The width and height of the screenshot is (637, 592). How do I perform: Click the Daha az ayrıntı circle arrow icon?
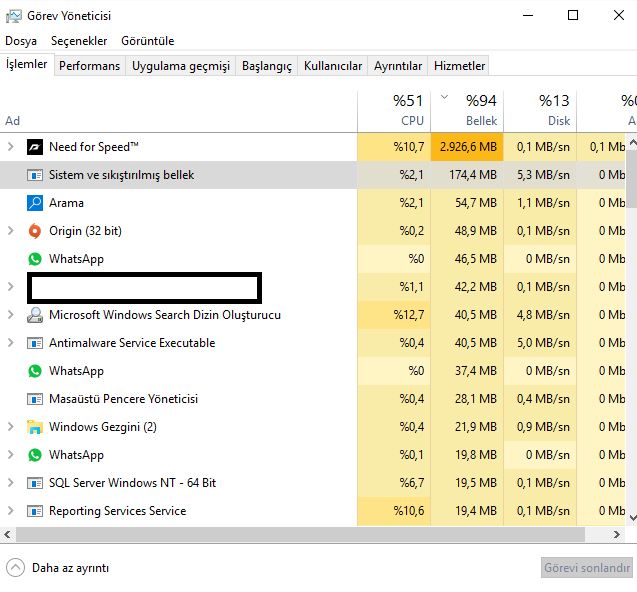[15, 568]
